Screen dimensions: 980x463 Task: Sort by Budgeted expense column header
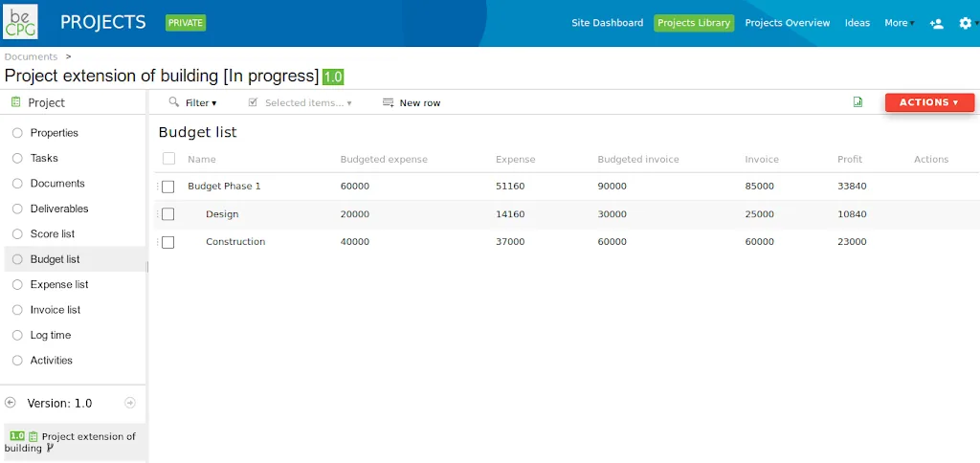(384, 160)
